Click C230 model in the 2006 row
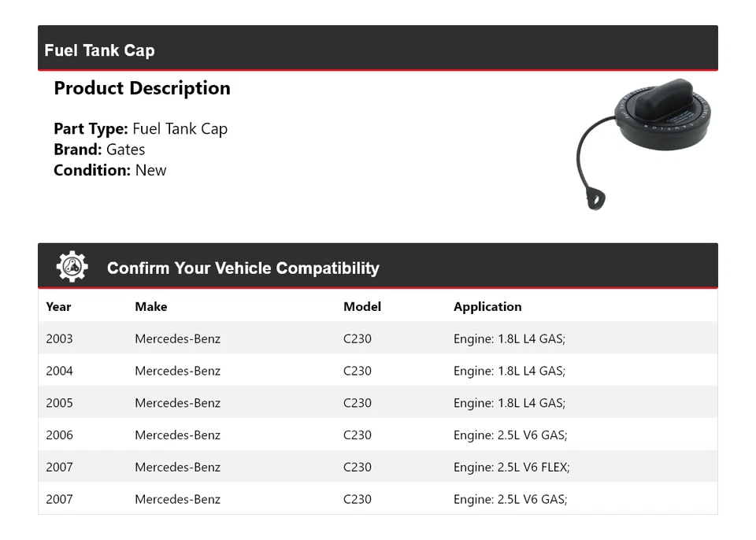The height and width of the screenshot is (540, 756). coord(358,435)
